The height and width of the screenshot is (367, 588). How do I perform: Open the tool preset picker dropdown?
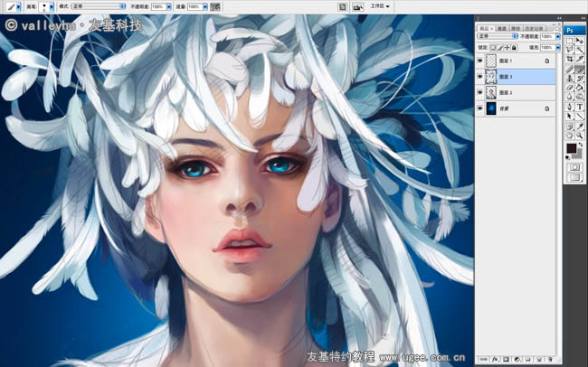click(x=18, y=6)
